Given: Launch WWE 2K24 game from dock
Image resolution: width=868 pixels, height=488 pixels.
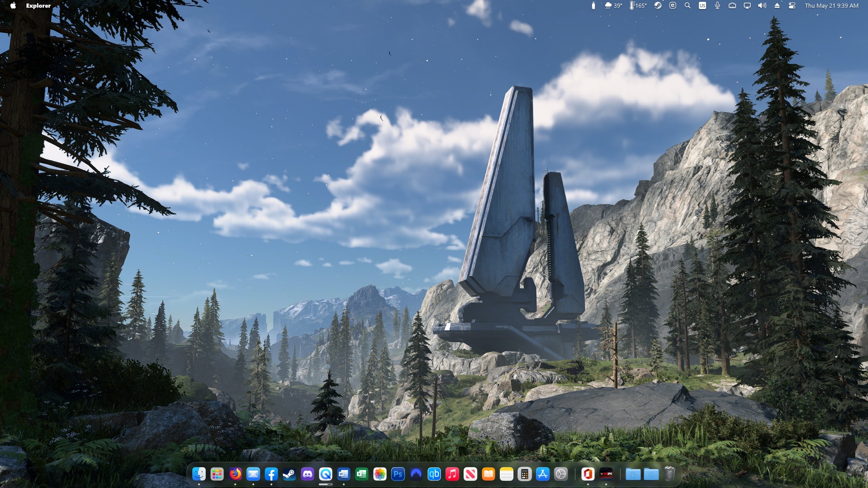Looking at the screenshot, I should click(606, 474).
